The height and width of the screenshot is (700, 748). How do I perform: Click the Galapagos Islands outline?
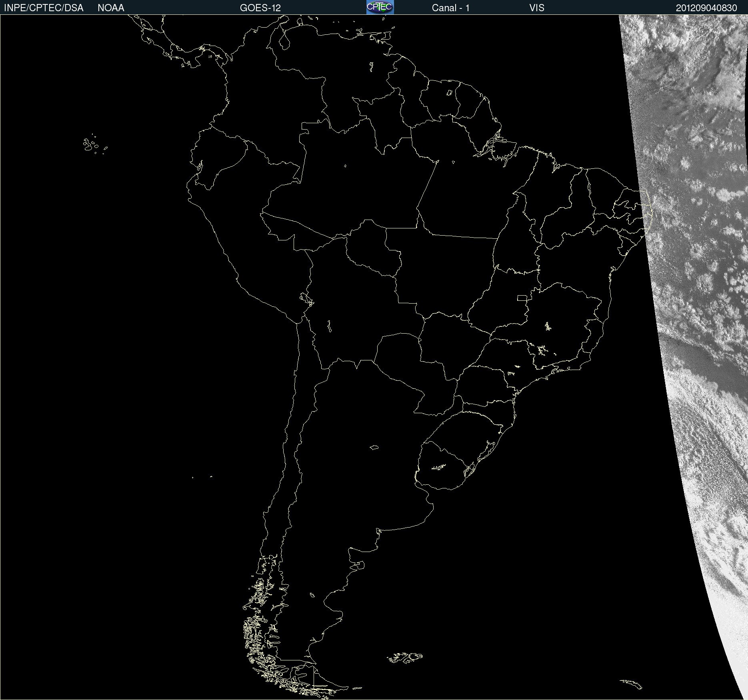[x=94, y=144]
